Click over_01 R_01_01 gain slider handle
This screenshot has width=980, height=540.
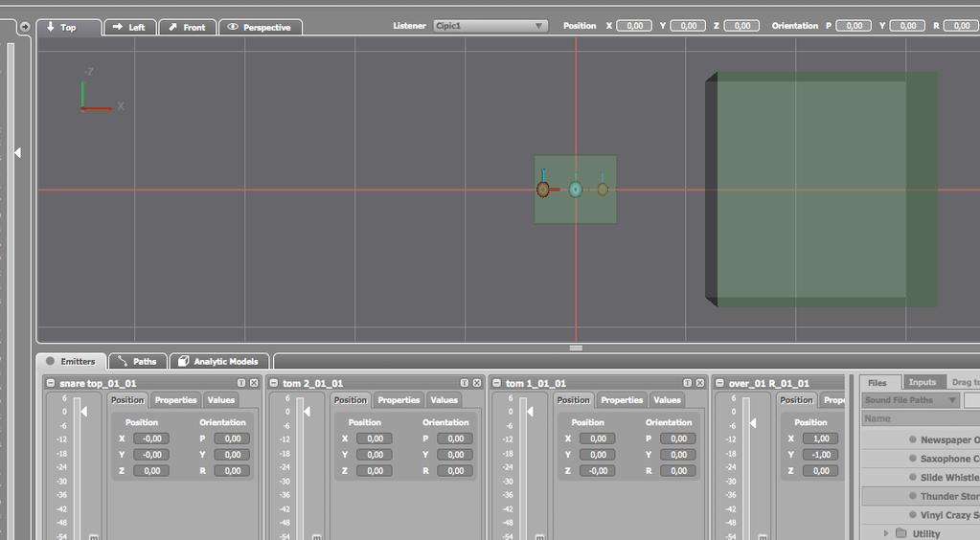[753, 423]
